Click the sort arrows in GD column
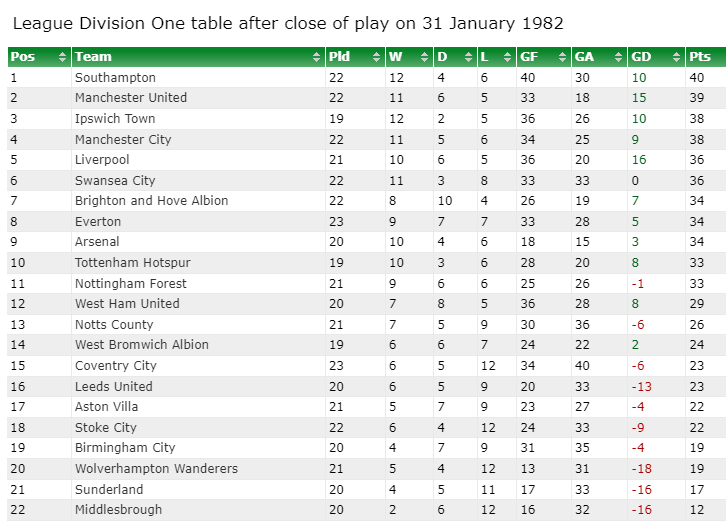This screenshot has height=532, width=726. (x=676, y=57)
